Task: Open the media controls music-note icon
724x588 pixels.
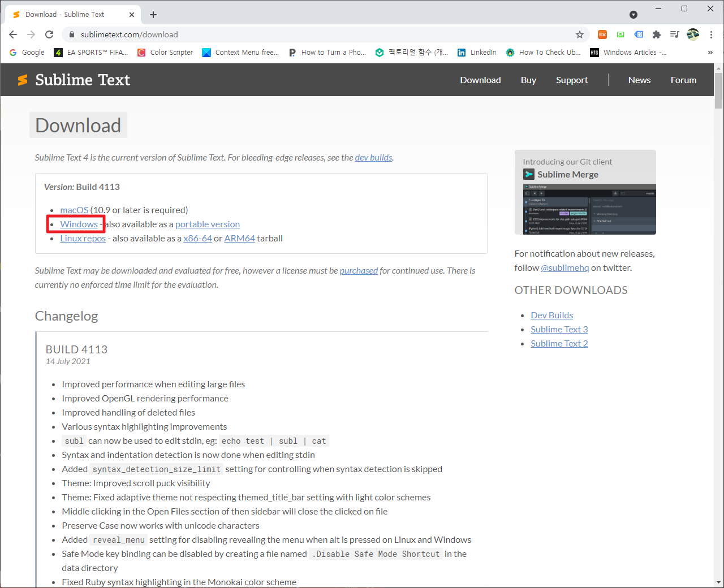Action: click(x=674, y=34)
